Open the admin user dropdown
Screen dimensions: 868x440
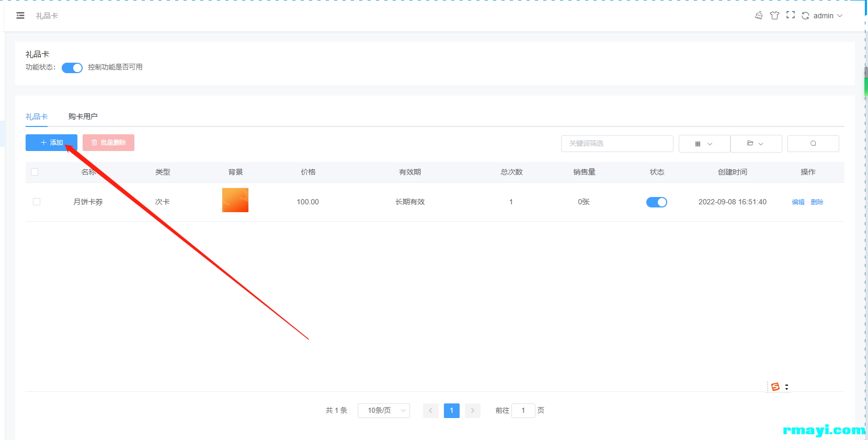click(828, 16)
